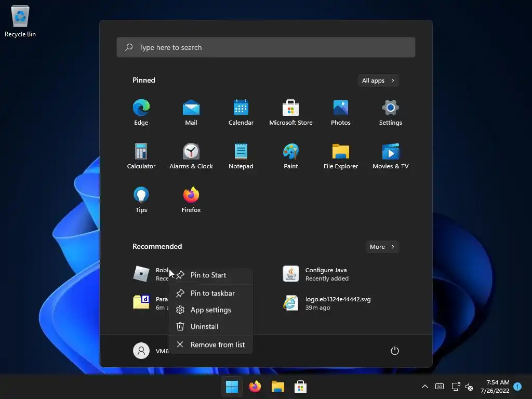Image resolution: width=532 pixels, height=399 pixels.
Task: Open the clock and date flyout
Action: 495,387
